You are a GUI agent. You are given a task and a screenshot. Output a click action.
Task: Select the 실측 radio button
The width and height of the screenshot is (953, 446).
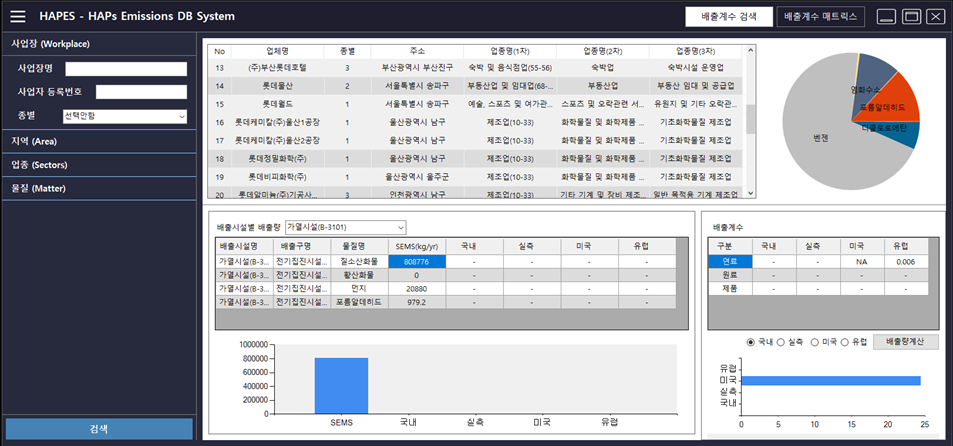click(x=781, y=342)
